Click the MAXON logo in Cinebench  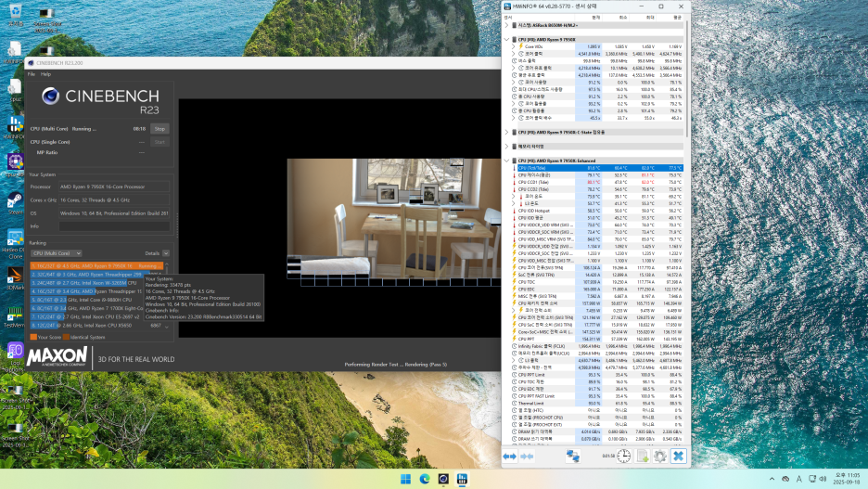pos(57,356)
